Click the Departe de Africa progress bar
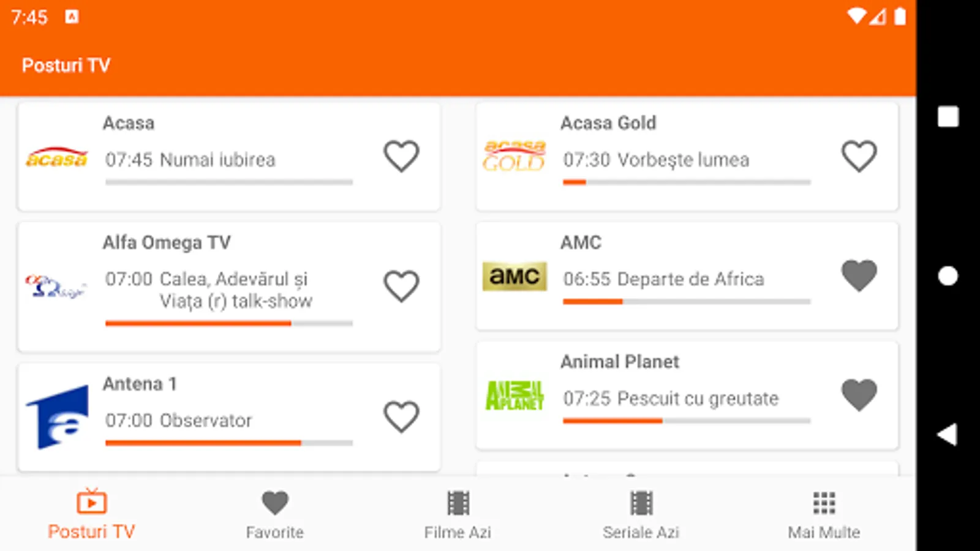 [x=687, y=301]
